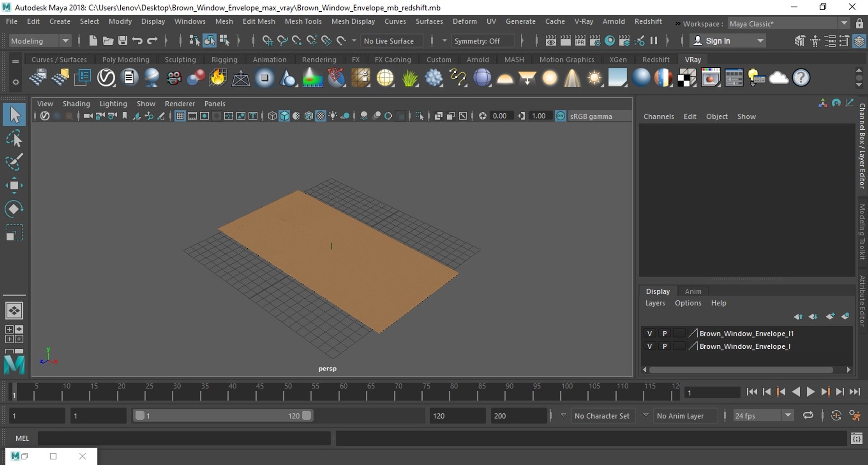Click Layers menu in layer editor

pos(655,303)
